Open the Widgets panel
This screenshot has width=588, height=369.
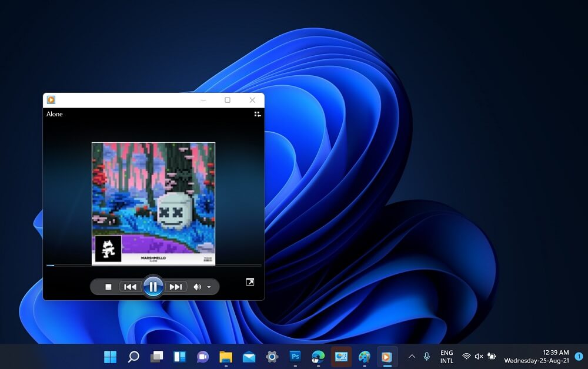click(x=179, y=357)
